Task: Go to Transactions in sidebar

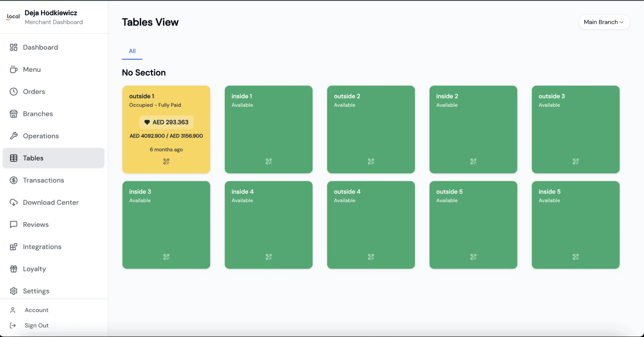Action: click(43, 180)
